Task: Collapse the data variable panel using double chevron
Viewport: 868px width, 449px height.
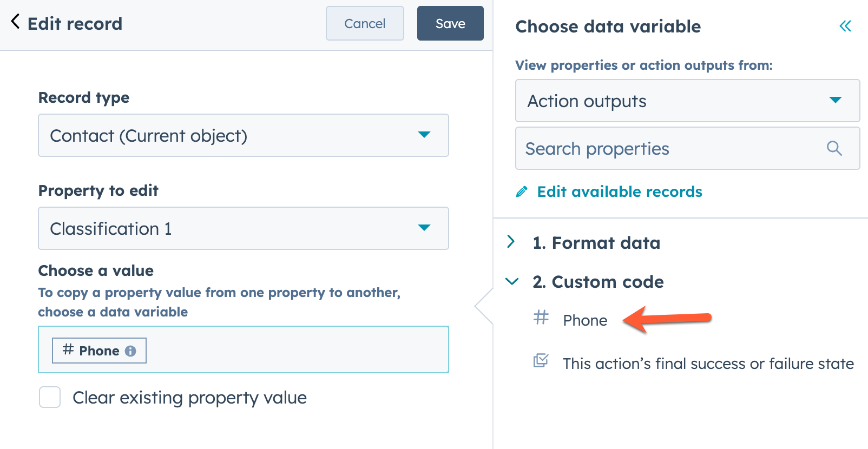Action: [845, 26]
